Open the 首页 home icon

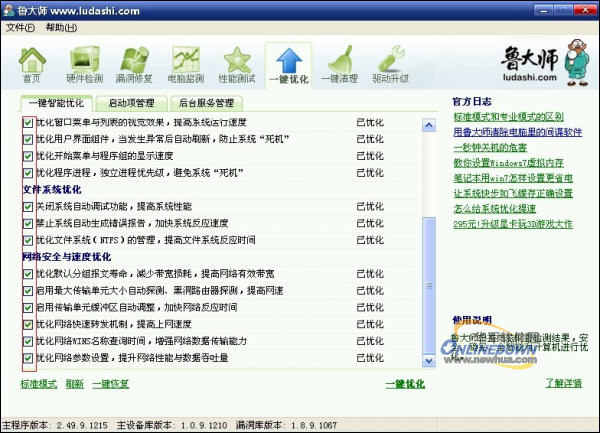pyautogui.click(x=32, y=64)
